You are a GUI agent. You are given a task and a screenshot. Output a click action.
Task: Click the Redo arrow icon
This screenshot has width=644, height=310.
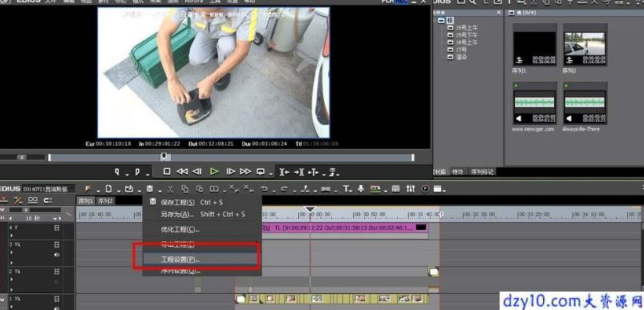284,189
